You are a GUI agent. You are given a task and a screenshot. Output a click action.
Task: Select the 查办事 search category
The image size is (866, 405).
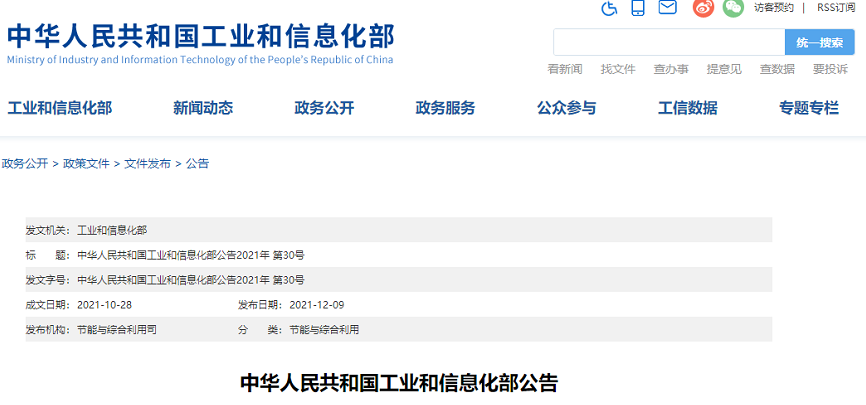(671, 69)
